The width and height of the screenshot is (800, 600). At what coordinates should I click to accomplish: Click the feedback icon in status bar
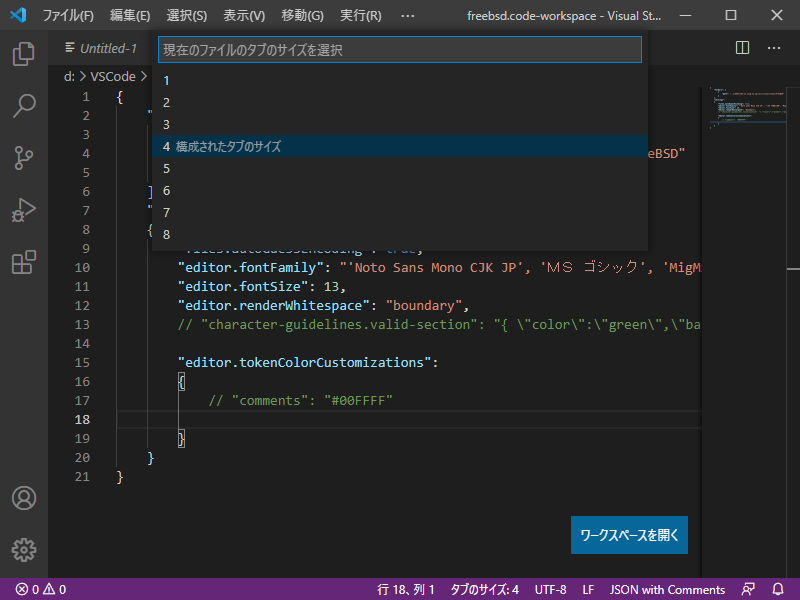click(748, 589)
